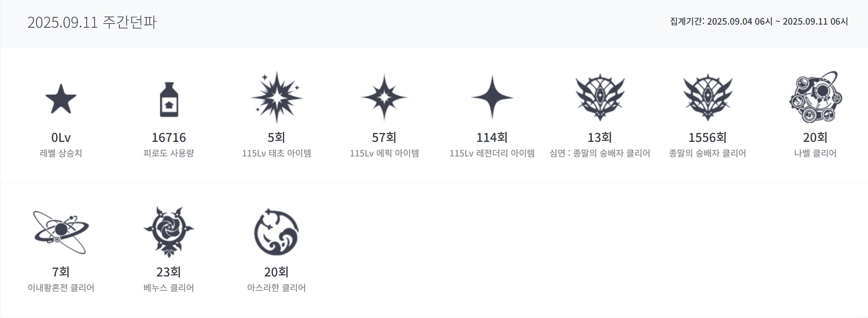Image resolution: width=868 pixels, height=318 pixels.
Task: Select the 115Lv 에픽 아이템 star icon
Action: (x=384, y=97)
